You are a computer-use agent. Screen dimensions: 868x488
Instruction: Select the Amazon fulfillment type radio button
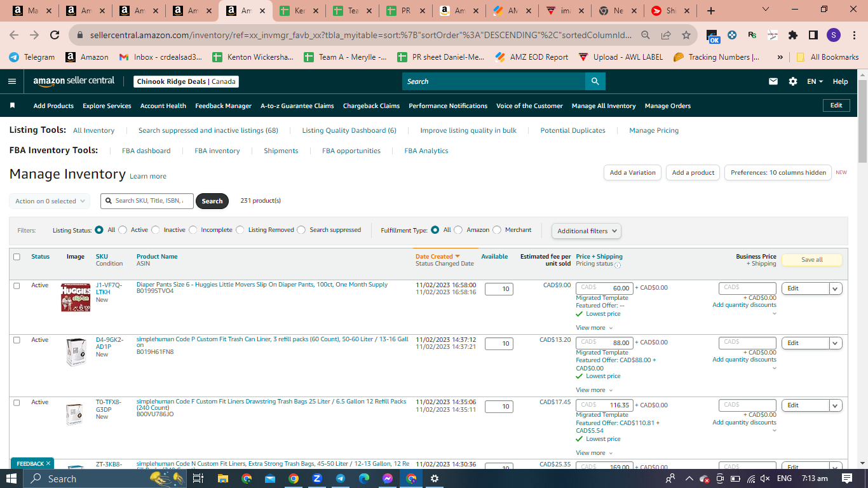pos(459,230)
